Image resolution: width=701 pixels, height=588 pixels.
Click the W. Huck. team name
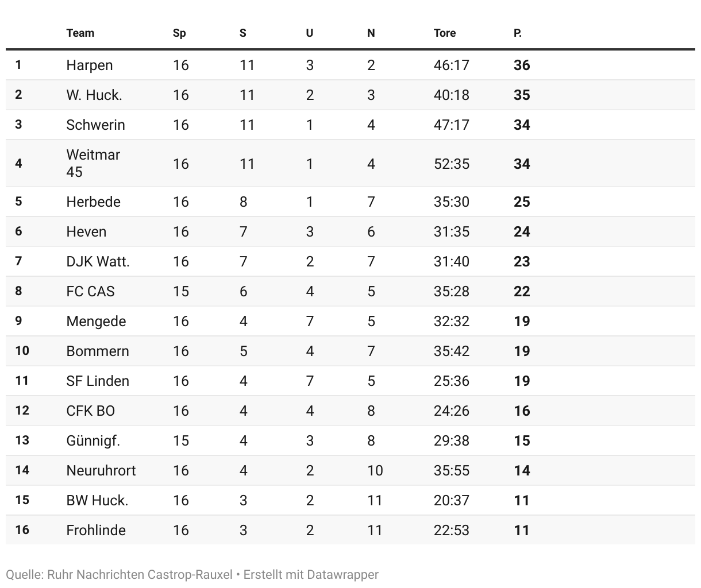[94, 95]
